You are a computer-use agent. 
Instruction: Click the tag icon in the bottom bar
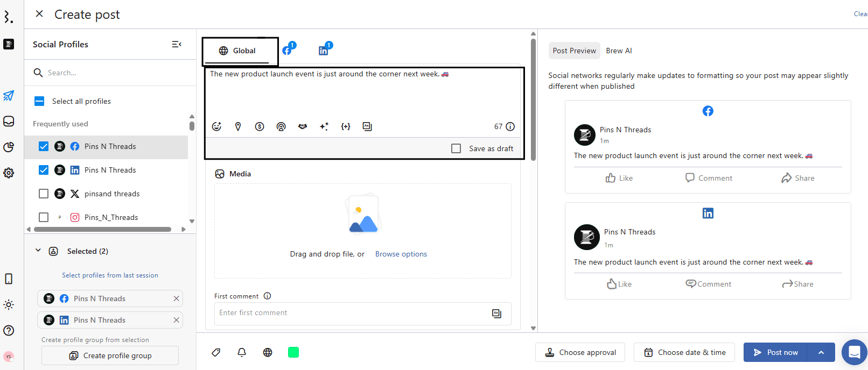pyautogui.click(x=216, y=352)
